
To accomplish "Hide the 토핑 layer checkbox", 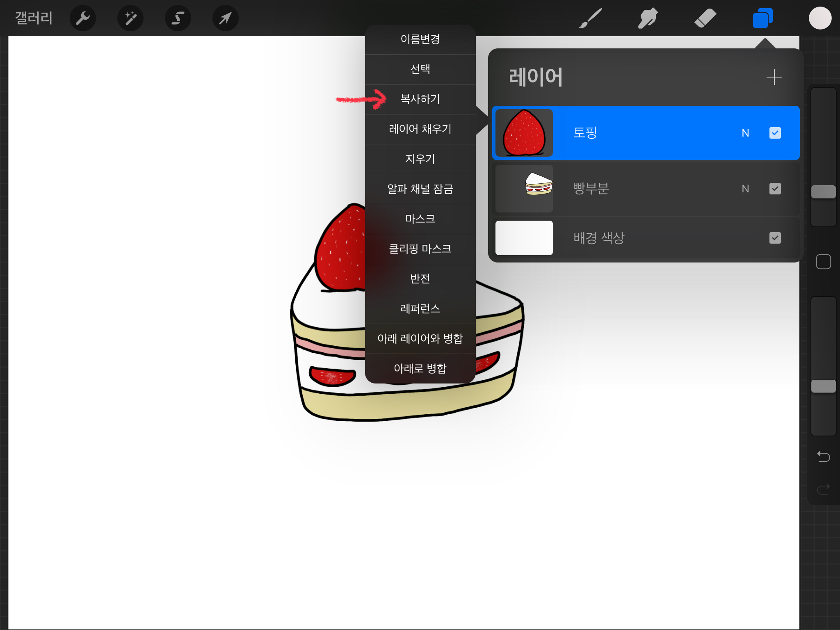I will tap(775, 133).
